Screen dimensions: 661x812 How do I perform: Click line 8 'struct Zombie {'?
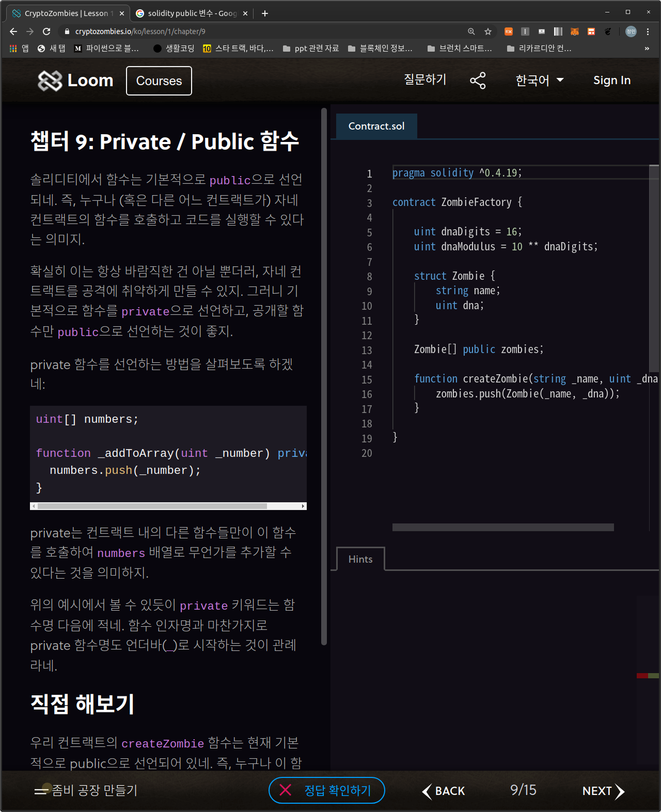tap(454, 276)
